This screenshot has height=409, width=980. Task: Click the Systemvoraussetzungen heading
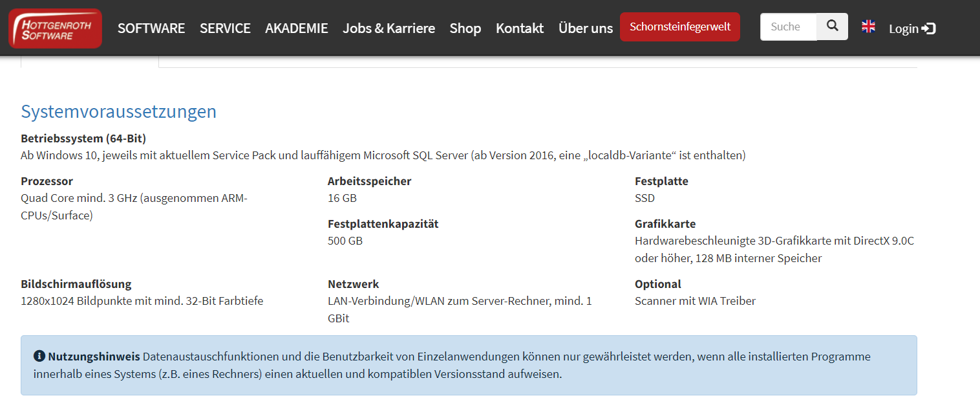point(118,111)
